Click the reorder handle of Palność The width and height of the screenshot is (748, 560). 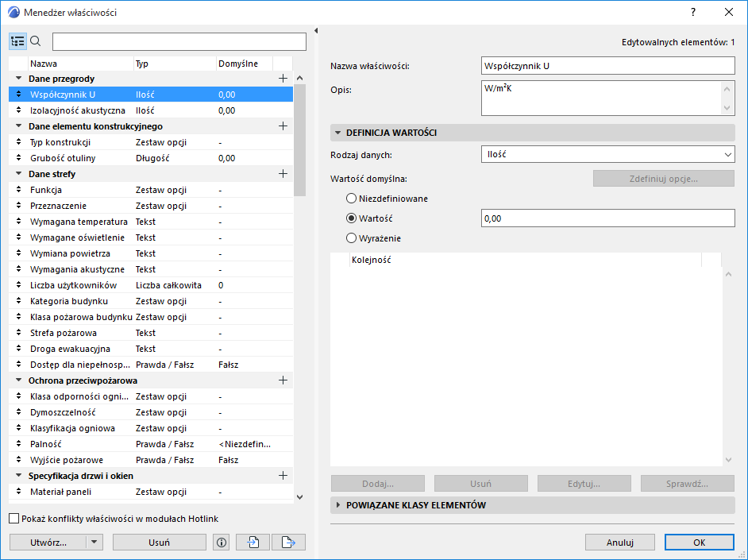[18, 444]
